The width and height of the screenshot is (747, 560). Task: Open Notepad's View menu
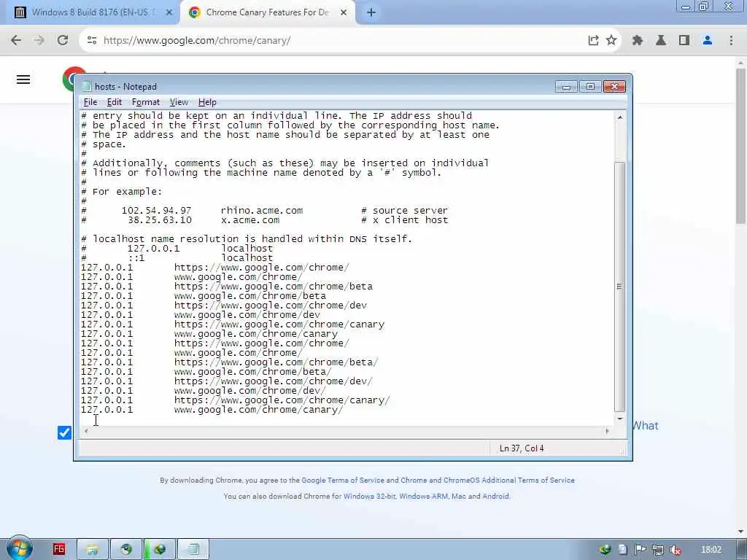(179, 102)
